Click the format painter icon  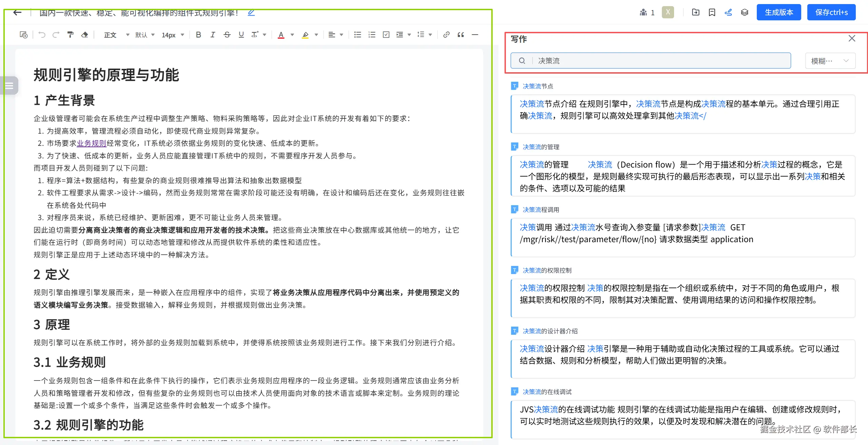(71, 35)
